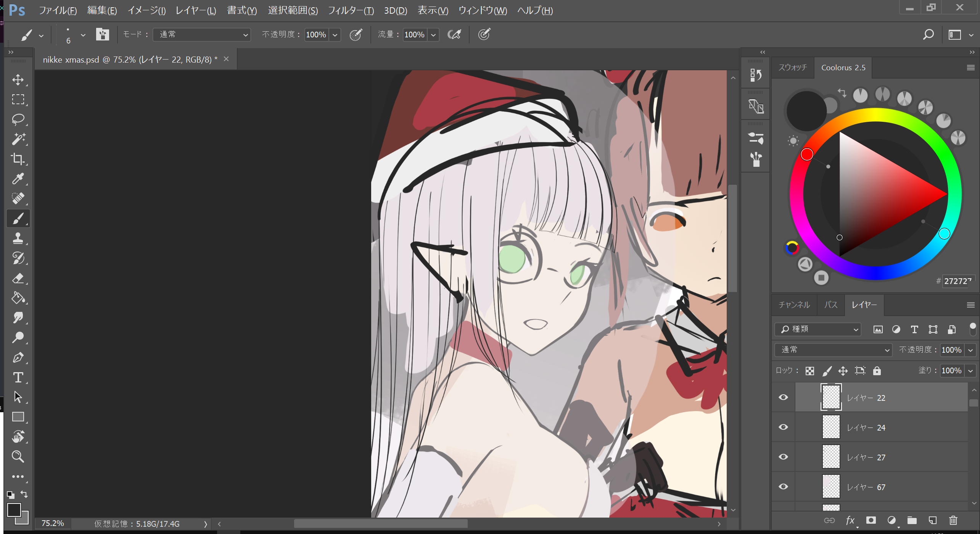The width and height of the screenshot is (980, 534).
Task: Select the Rectangle shape tool
Action: tap(18, 417)
